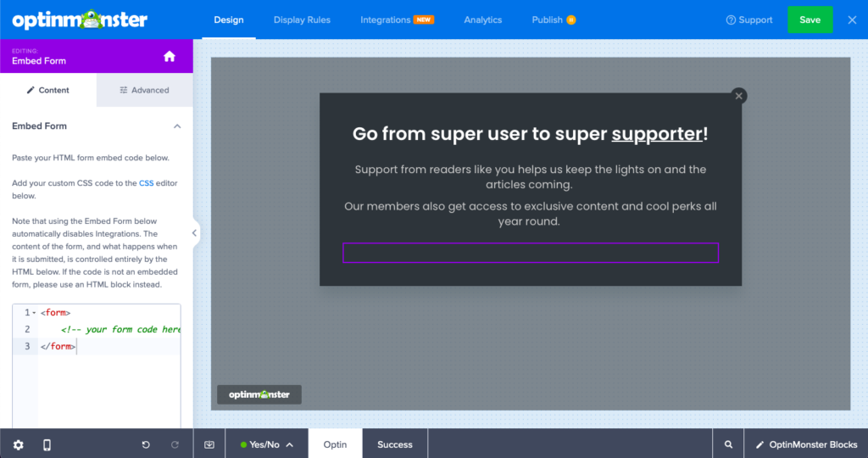Screen dimensions: 868x458
Task: Select the Content tab
Action: pyautogui.click(x=48, y=90)
